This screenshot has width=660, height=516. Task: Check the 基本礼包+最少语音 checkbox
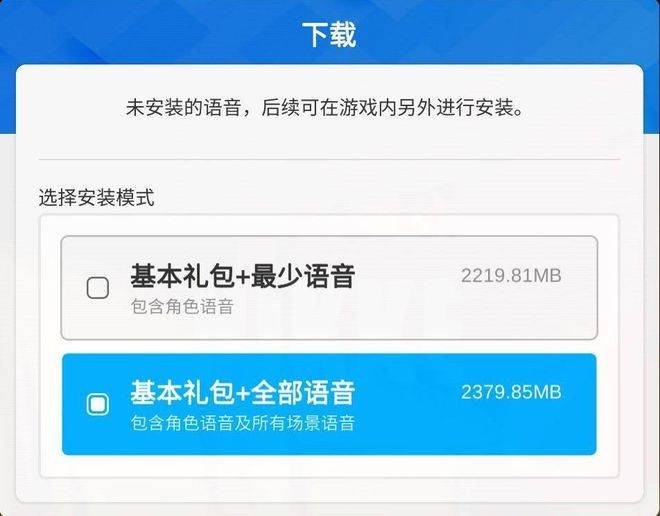[x=98, y=288]
